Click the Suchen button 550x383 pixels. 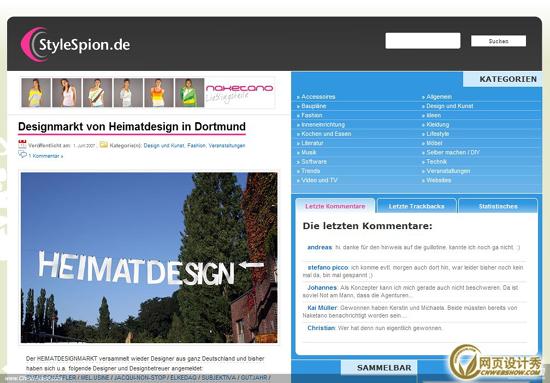pyautogui.click(x=498, y=41)
